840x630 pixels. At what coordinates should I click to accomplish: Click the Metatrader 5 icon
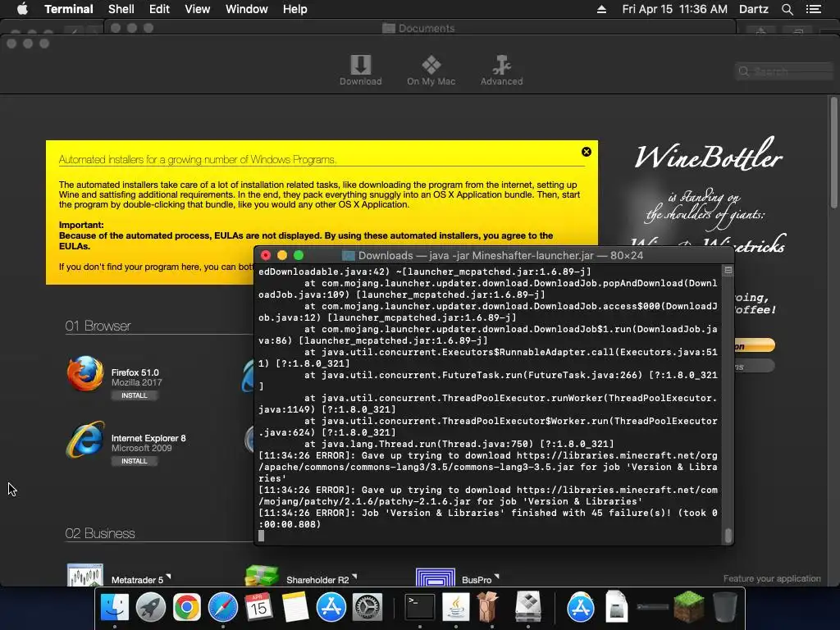tap(84, 575)
